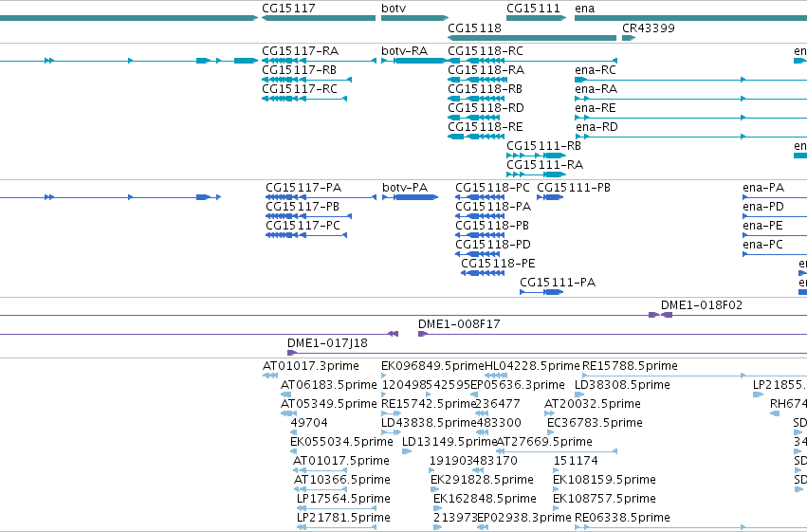Select protein CG15111-PB
807x532 pixels.
point(550,197)
